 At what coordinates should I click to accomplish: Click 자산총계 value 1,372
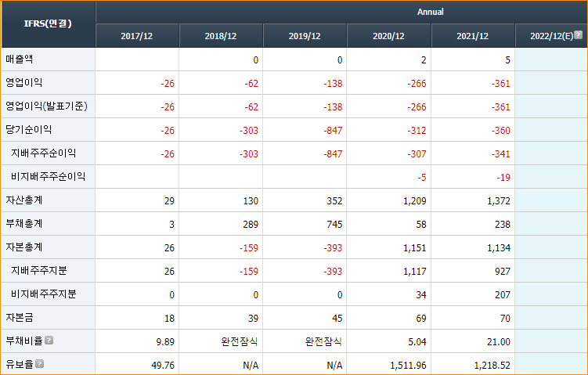tap(499, 201)
